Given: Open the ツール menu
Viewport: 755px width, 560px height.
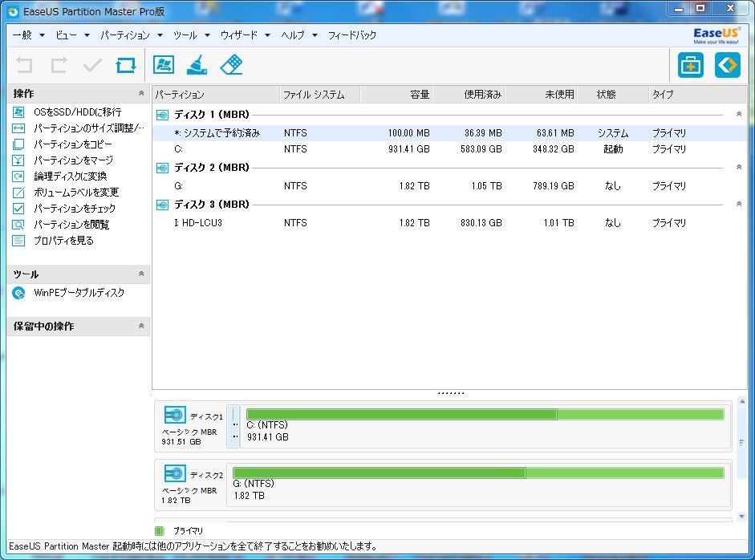Looking at the screenshot, I should pos(192,35).
